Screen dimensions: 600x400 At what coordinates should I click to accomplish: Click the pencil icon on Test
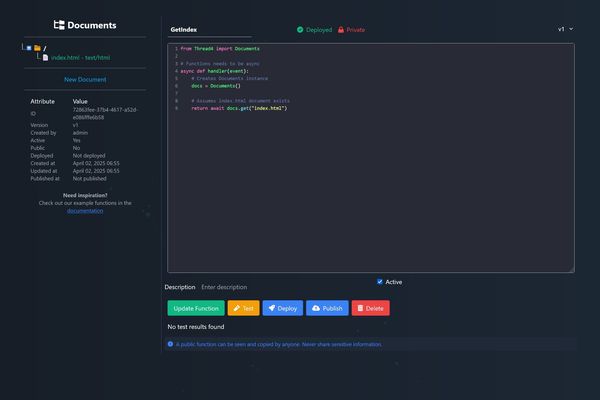pos(236,308)
